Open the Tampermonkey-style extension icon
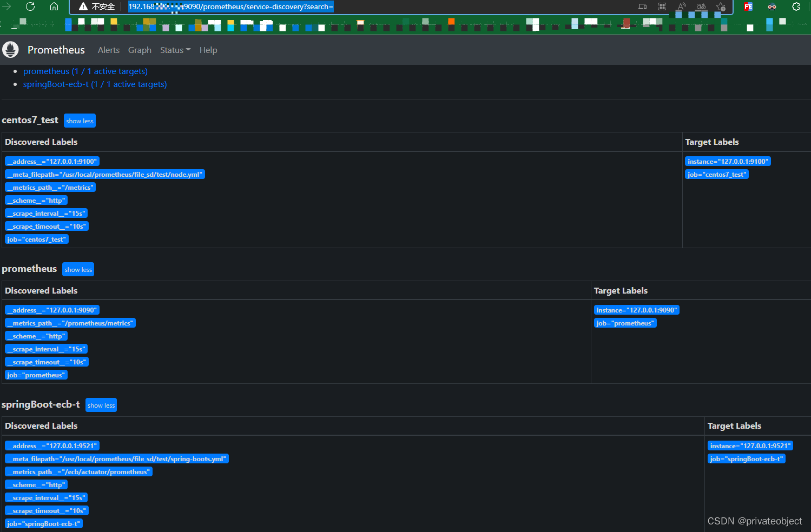The height and width of the screenshot is (532, 811). 772,6
